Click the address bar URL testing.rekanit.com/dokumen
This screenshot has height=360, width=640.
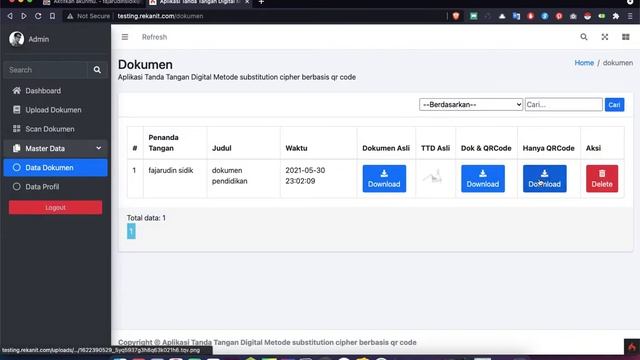[x=160, y=16]
